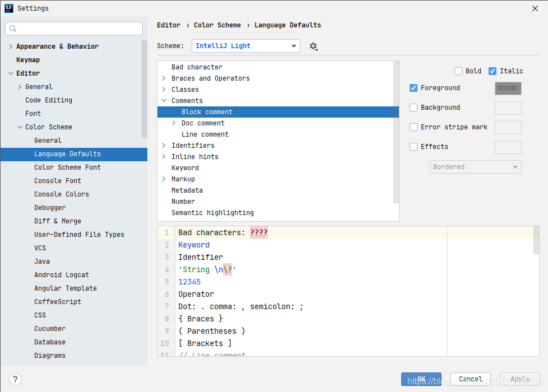The image size is (548, 392).
Task: Click the gray Foreground color swatch
Action: pos(508,88)
